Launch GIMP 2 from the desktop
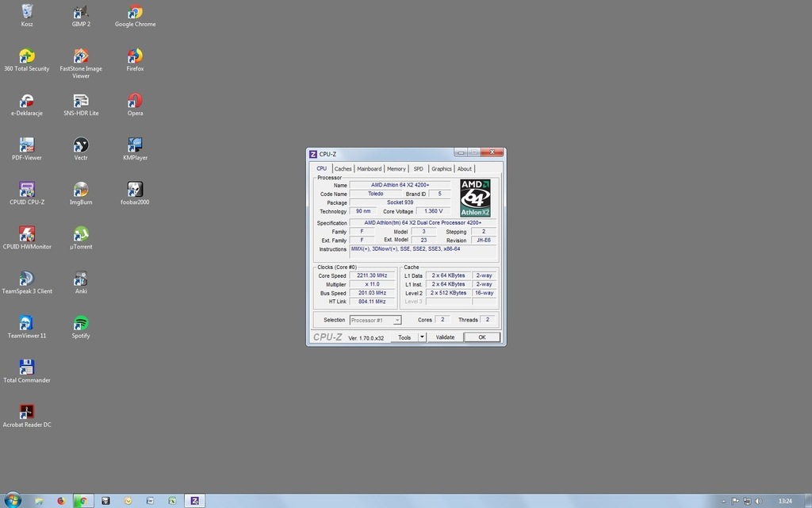Viewport: 812px width, 508px height. pos(81,16)
